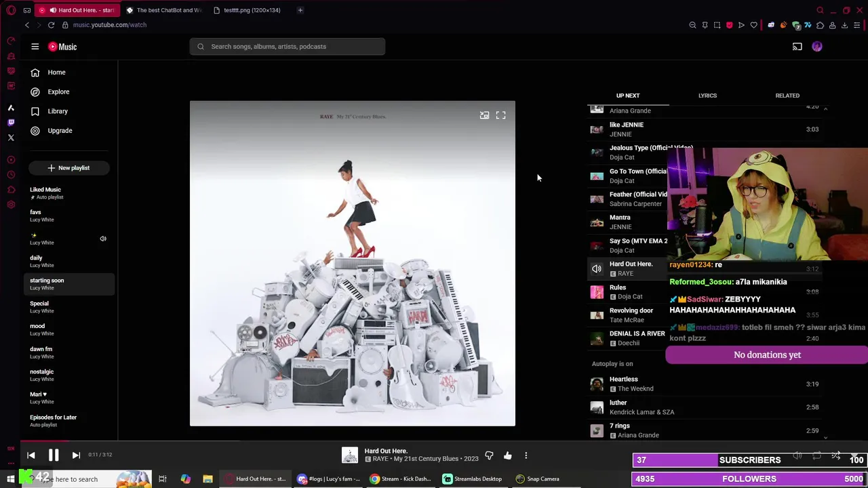The image size is (868, 488).
Task: Open browser downloads icon
Action: coord(844,25)
